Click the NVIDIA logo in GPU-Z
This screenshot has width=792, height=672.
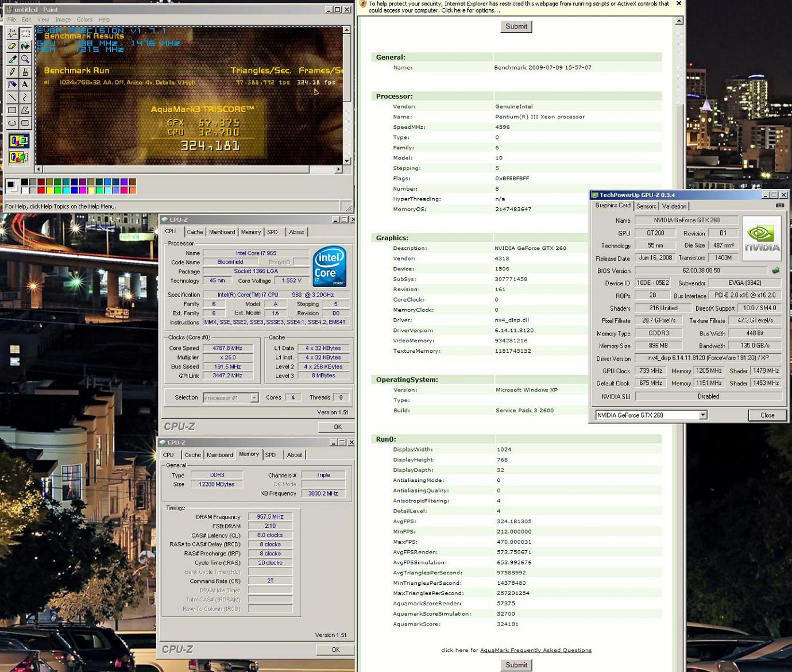coord(762,238)
